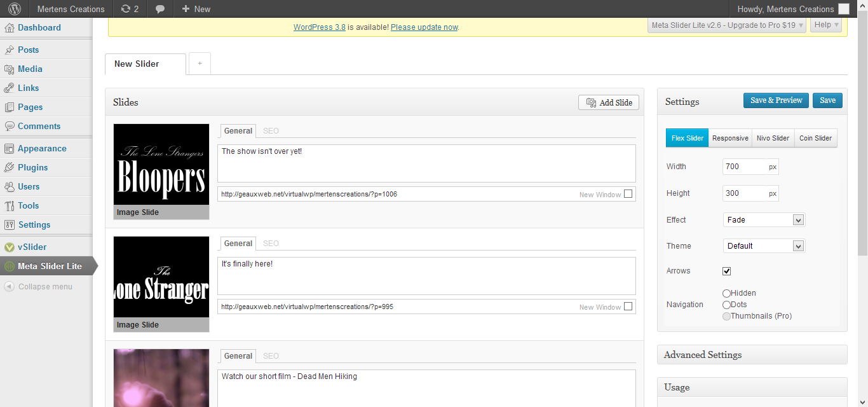Open the comments bubble in admin bar
868x407 pixels.
tap(160, 9)
